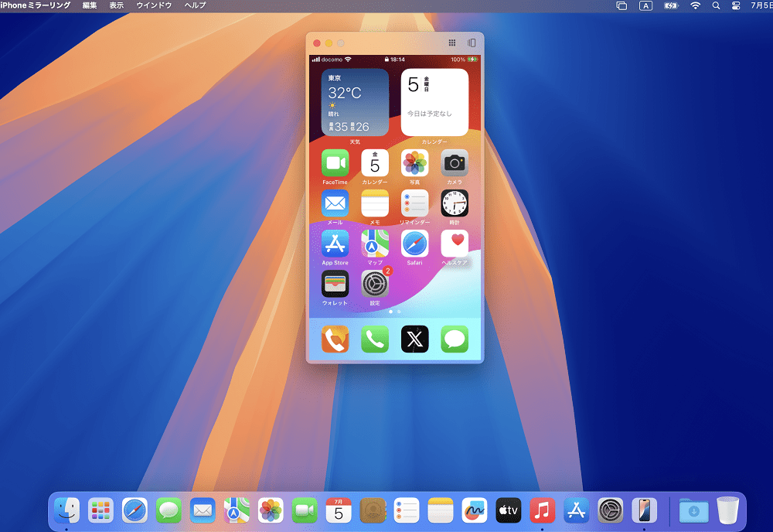This screenshot has width=773, height=532.
Task: Open Contacts in the Mac Dock
Action: click(373, 510)
